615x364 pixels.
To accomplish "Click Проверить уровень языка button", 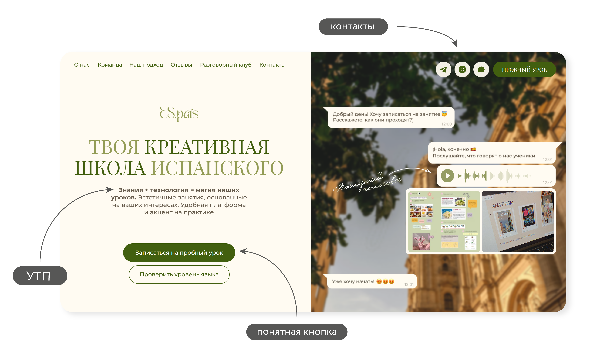I will pyautogui.click(x=179, y=274).
